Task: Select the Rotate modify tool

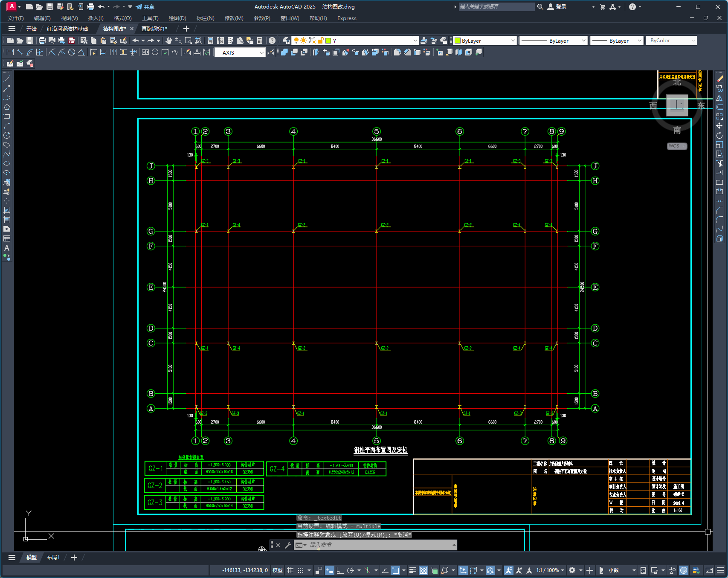Action: (720, 135)
